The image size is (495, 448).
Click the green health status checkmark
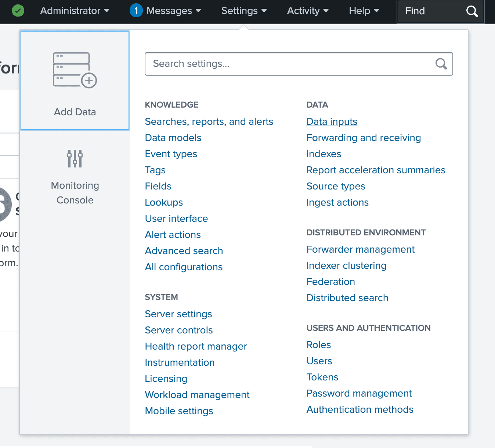pos(18,11)
